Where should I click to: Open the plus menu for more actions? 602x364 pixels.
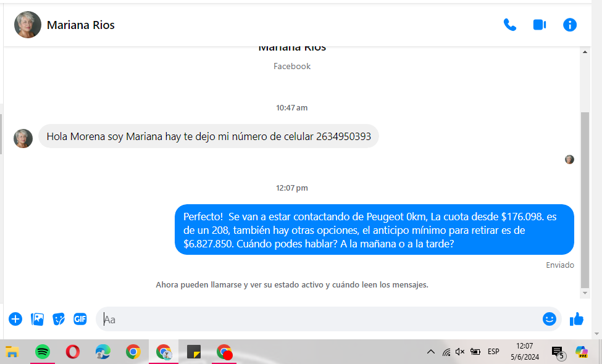point(15,319)
